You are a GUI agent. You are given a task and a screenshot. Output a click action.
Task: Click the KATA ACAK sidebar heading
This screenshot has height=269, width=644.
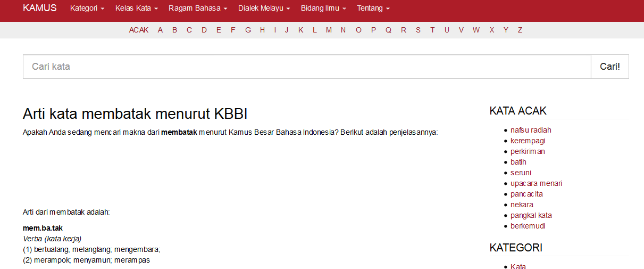pos(518,111)
